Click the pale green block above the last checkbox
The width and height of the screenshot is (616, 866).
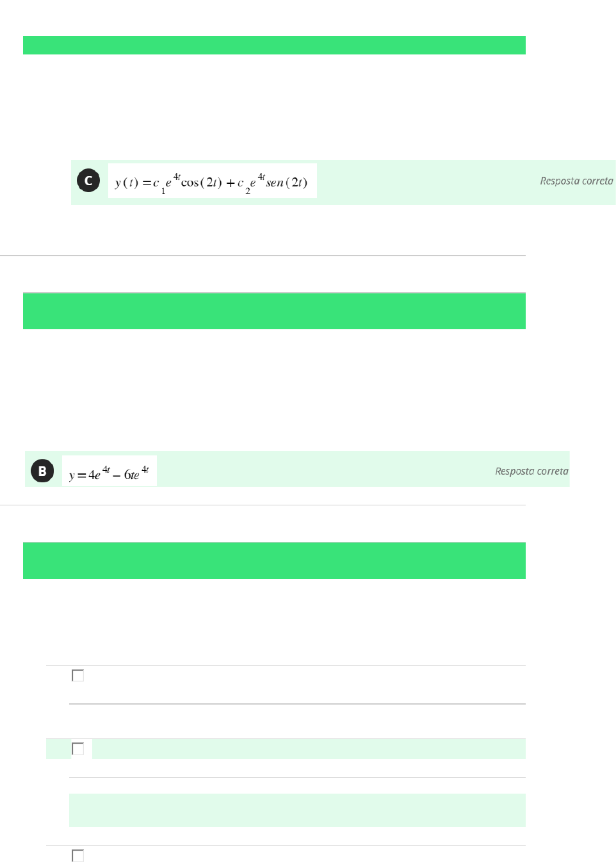point(297,810)
